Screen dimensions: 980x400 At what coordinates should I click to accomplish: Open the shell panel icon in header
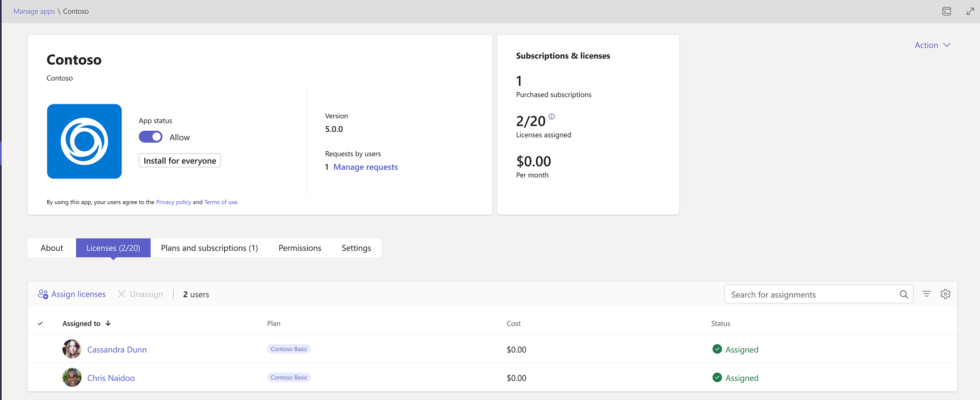pyautogui.click(x=947, y=11)
